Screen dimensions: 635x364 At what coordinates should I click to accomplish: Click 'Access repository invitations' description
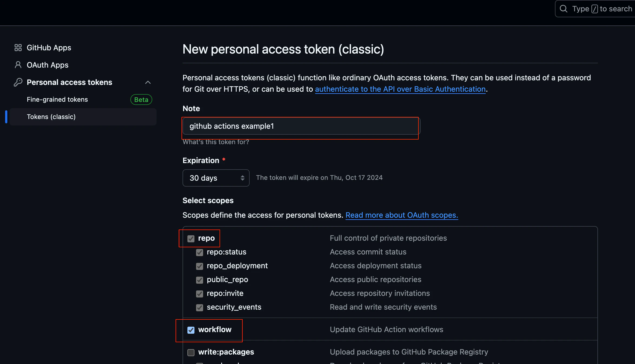(380, 293)
